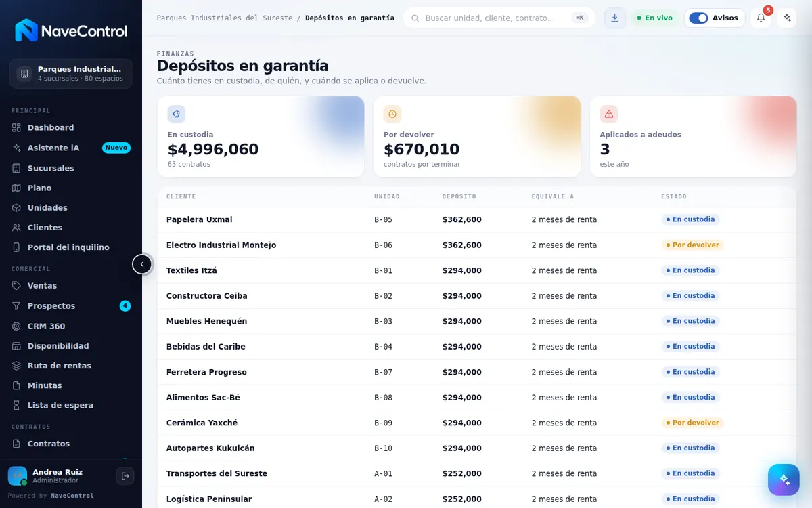Click the CRM 360 target icon
This screenshot has height=508, width=812.
coord(17,326)
